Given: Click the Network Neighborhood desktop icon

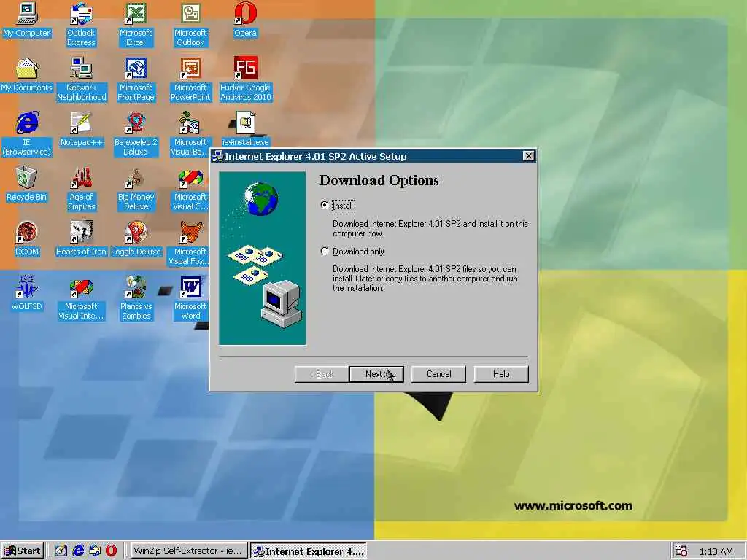Looking at the screenshot, I should tap(82, 79).
